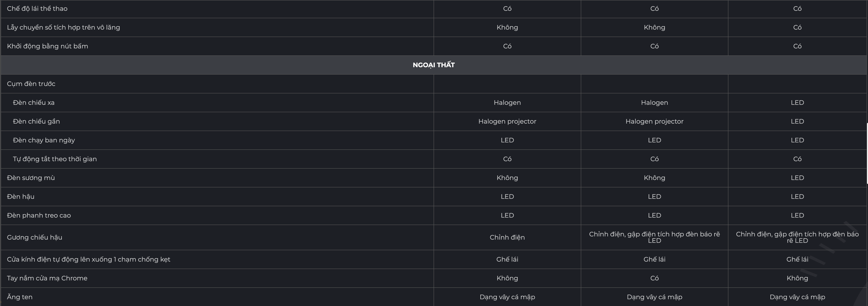Select the "Cửa kính điện tự động" row label
The image size is (868, 306).
coord(88,259)
